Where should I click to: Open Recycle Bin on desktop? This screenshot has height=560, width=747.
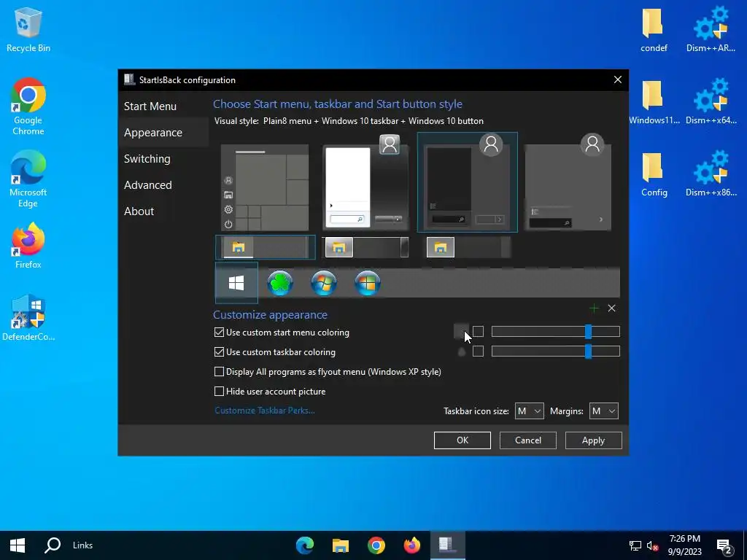(x=28, y=29)
